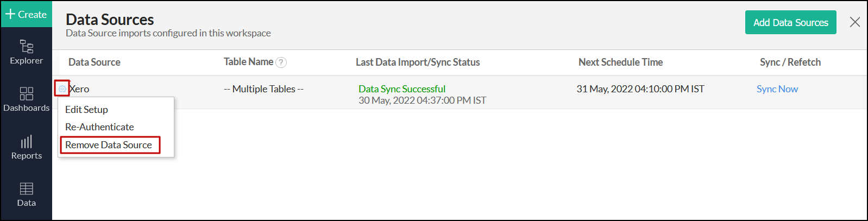Image resolution: width=868 pixels, height=221 pixels.
Task: Click the Table Name help icon
Action: (x=281, y=62)
